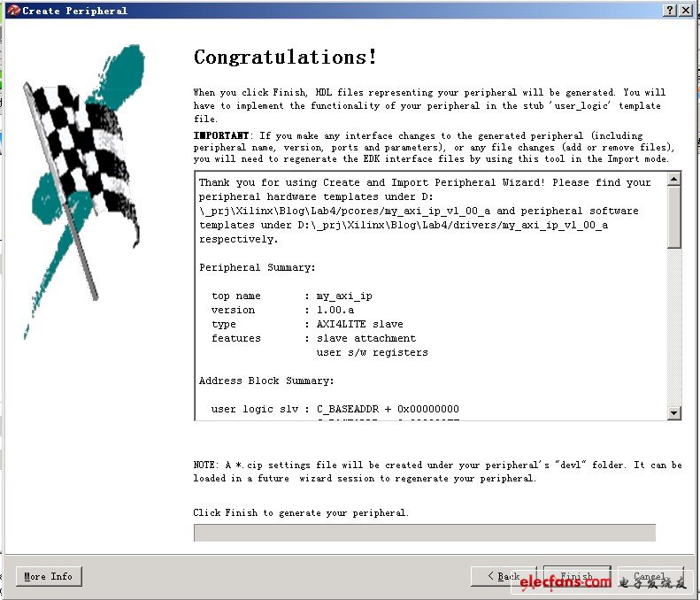The height and width of the screenshot is (600, 700).
Task: Click the summary box scroll down arrow
Action: point(674,413)
